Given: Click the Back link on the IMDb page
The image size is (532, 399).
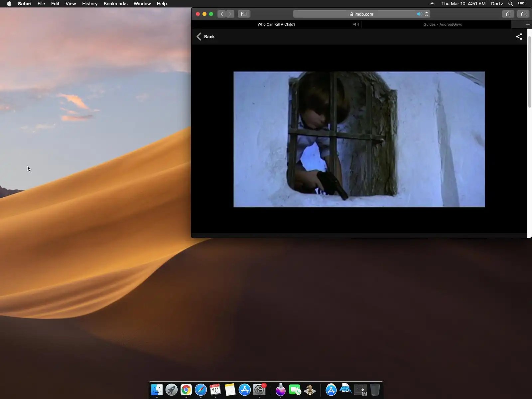Looking at the screenshot, I should pos(206,37).
